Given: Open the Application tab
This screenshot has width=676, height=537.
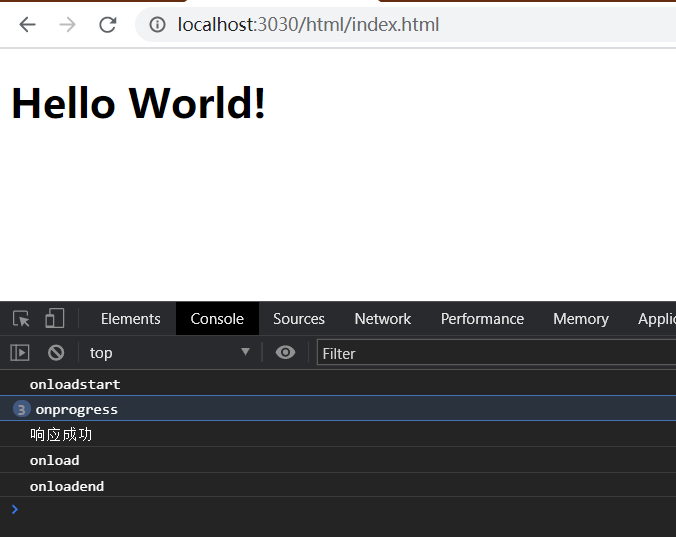Looking at the screenshot, I should [657, 319].
